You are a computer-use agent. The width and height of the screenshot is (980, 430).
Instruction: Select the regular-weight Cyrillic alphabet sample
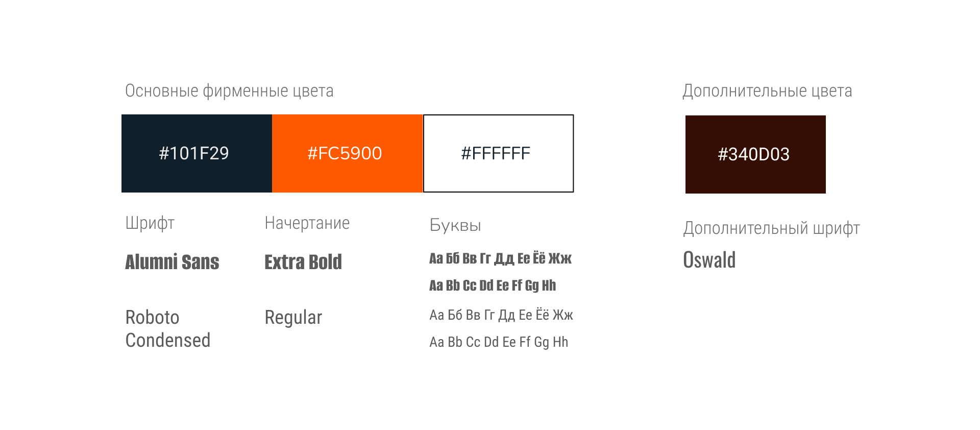click(x=501, y=315)
